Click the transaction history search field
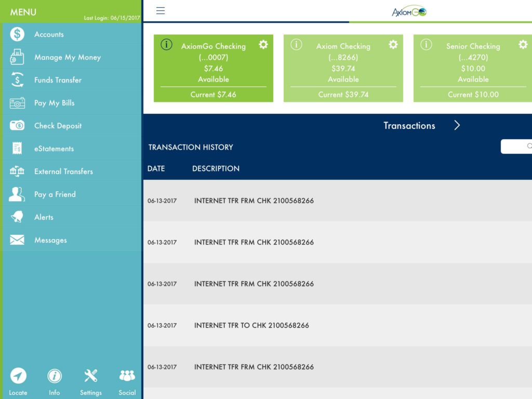The height and width of the screenshot is (399, 532). (516, 146)
